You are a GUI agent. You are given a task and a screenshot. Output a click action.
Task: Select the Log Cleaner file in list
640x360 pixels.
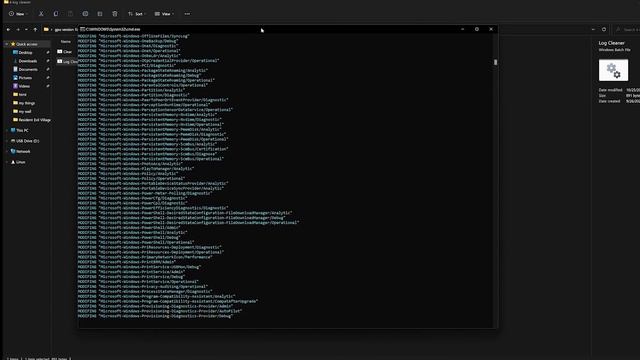coord(67,62)
